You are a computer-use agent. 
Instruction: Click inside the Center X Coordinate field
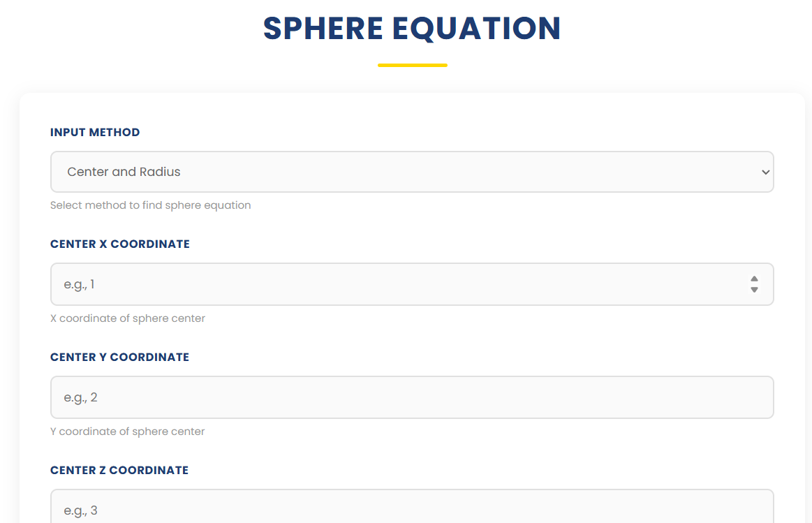point(349,283)
